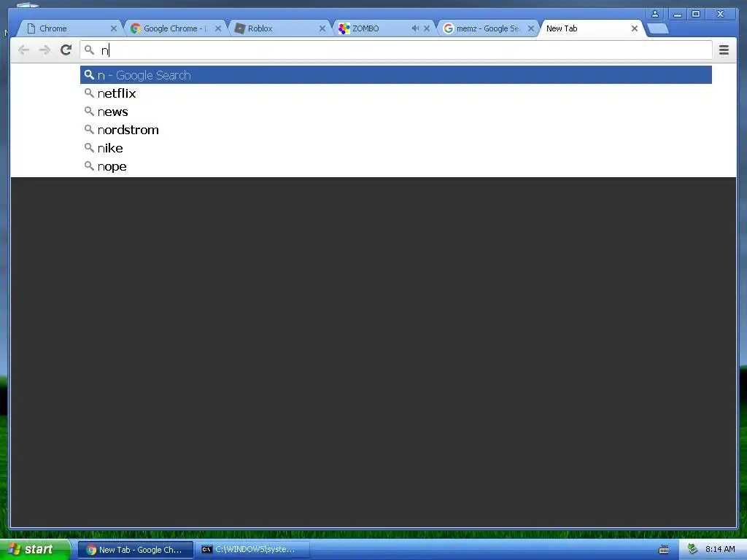Choose the news suggestion
This screenshot has width=747, height=560.
tap(396, 112)
